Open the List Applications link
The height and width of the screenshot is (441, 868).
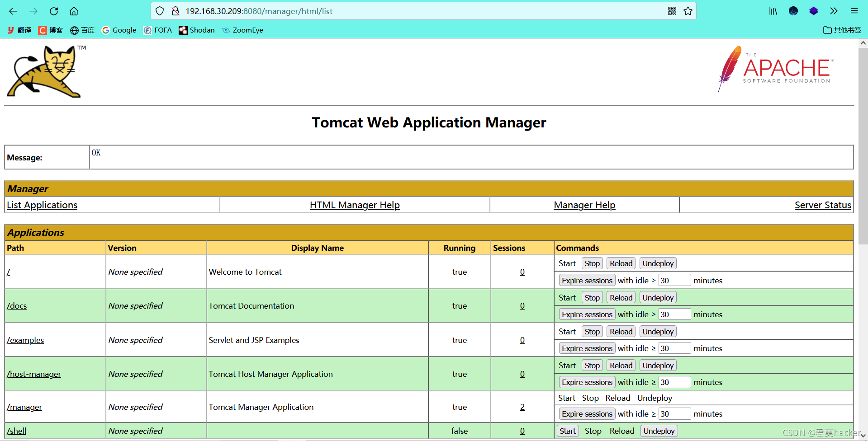[x=42, y=205]
